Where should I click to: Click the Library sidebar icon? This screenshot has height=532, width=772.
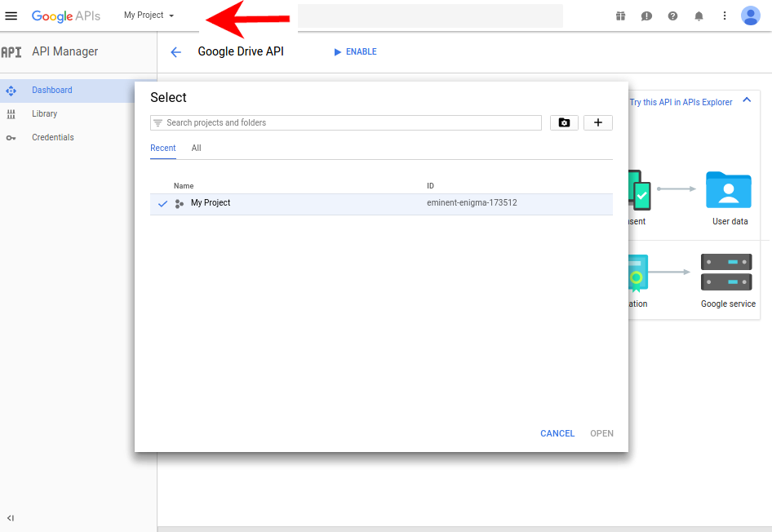pyautogui.click(x=11, y=114)
